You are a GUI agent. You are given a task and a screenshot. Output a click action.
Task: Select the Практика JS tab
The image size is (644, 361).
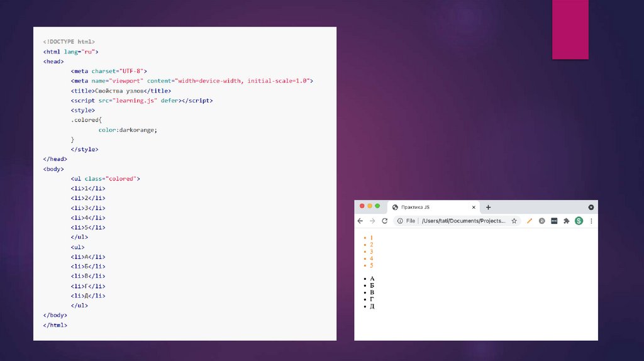[434, 208]
